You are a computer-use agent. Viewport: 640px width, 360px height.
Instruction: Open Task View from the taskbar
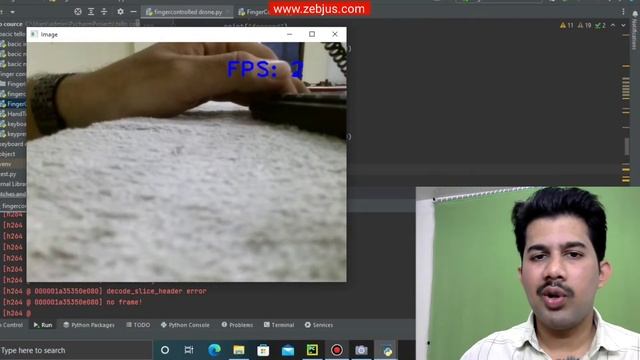pos(189,350)
